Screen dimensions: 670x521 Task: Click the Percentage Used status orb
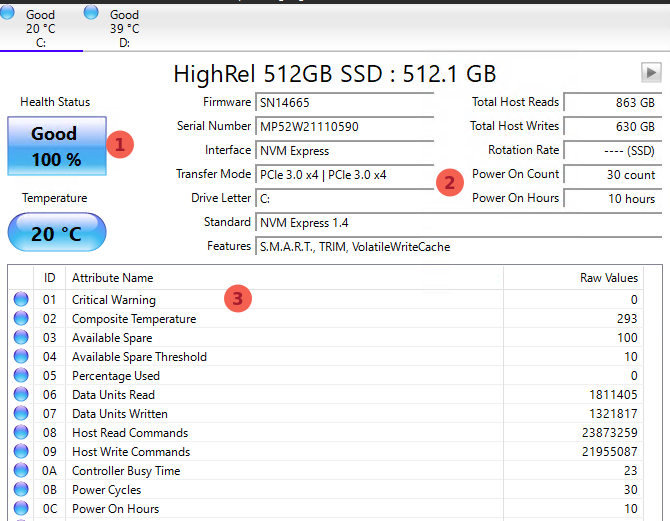[21, 376]
